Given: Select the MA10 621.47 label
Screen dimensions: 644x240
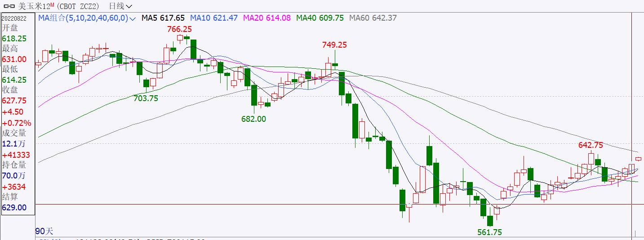Looking at the screenshot, I should tap(214, 18).
